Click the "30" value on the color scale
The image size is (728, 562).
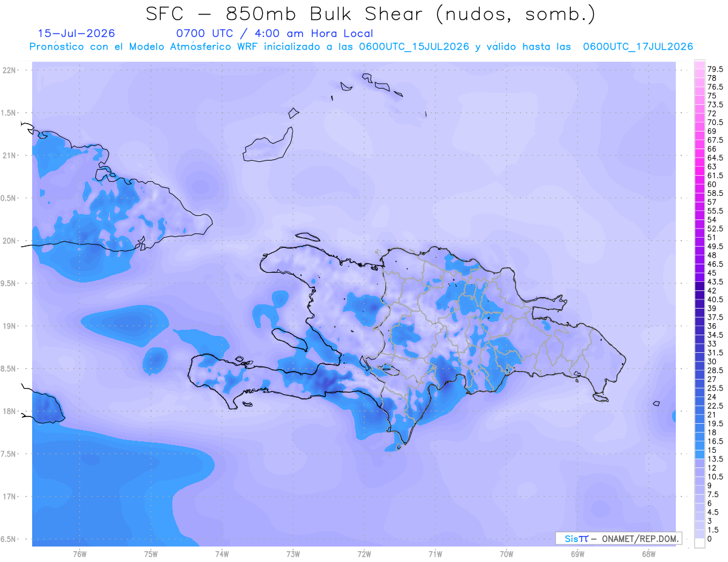point(712,361)
